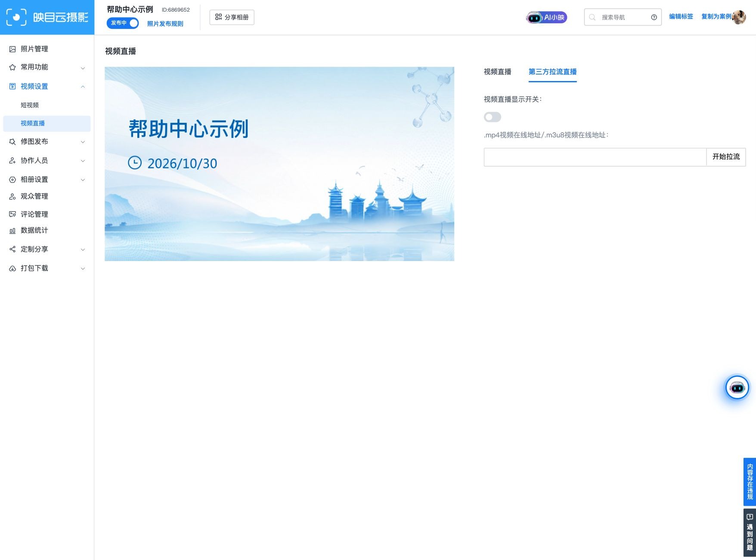Click the 内容存在违规 side tab
756x560 pixels.
[750, 482]
